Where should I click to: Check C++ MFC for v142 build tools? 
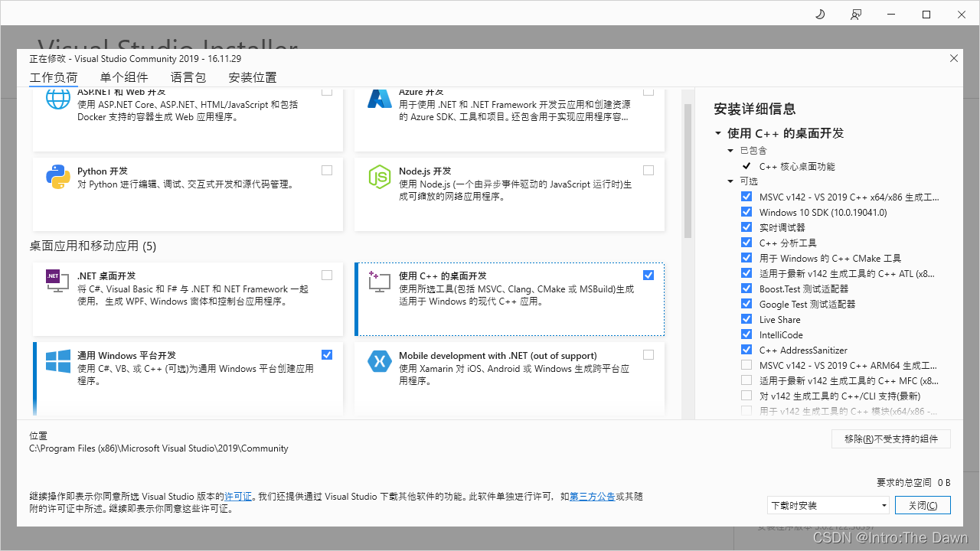tap(746, 380)
